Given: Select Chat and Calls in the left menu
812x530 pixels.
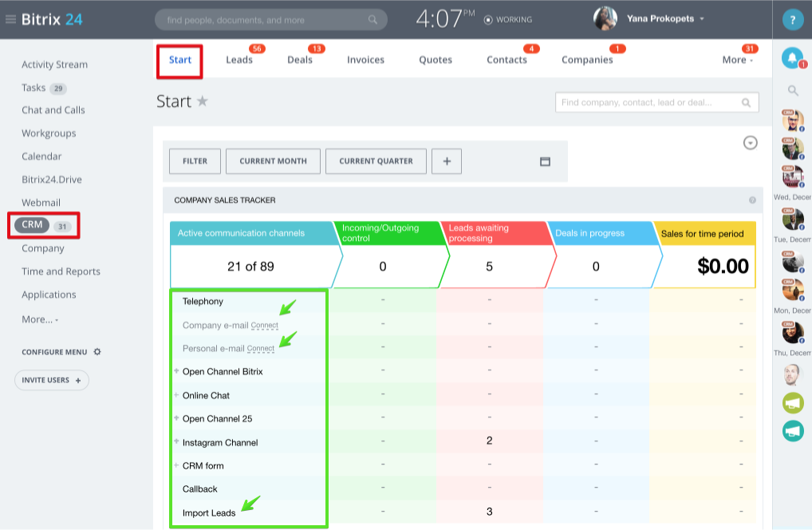Looking at the screenshot, I should (53, 110).
